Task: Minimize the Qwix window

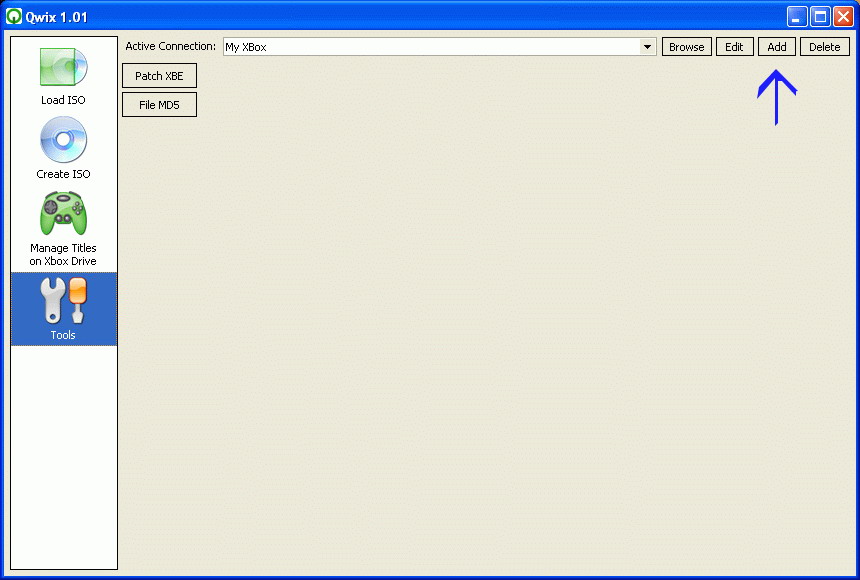Action: [x=797, y=16]
